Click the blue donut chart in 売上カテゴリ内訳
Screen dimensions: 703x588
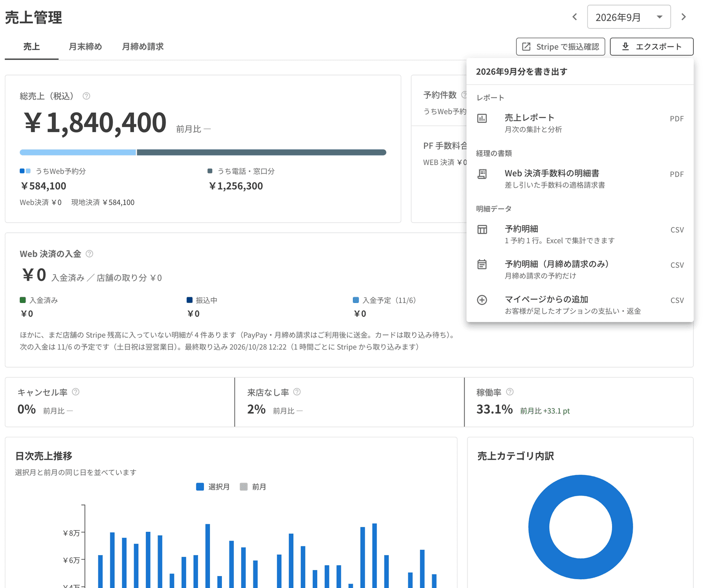click(x=539, y=527)
